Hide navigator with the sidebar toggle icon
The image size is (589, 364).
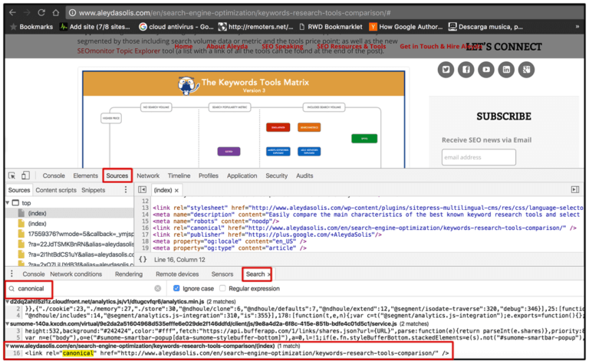point(142,190)
